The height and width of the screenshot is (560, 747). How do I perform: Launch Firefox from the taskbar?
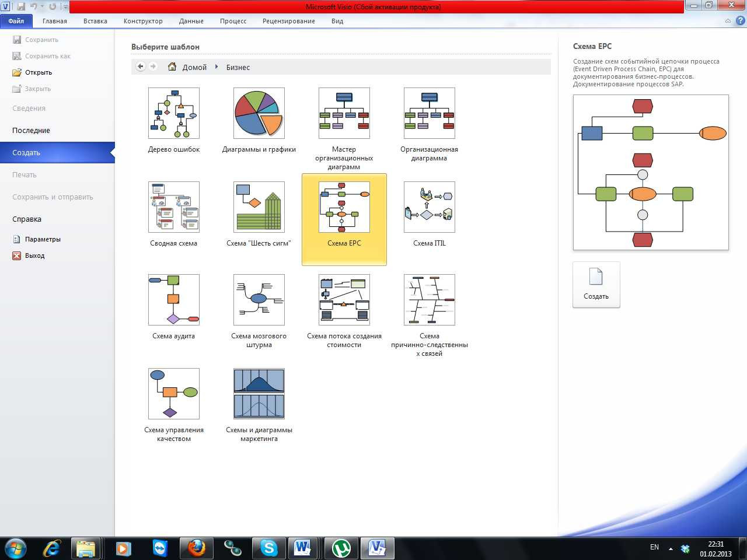coord(197,548)
